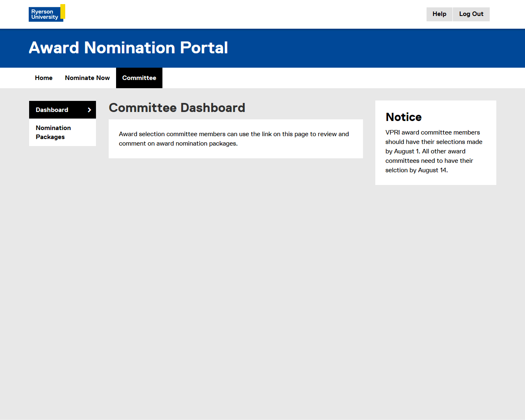Click "selction by August 14" notice line

coord(416,170)
